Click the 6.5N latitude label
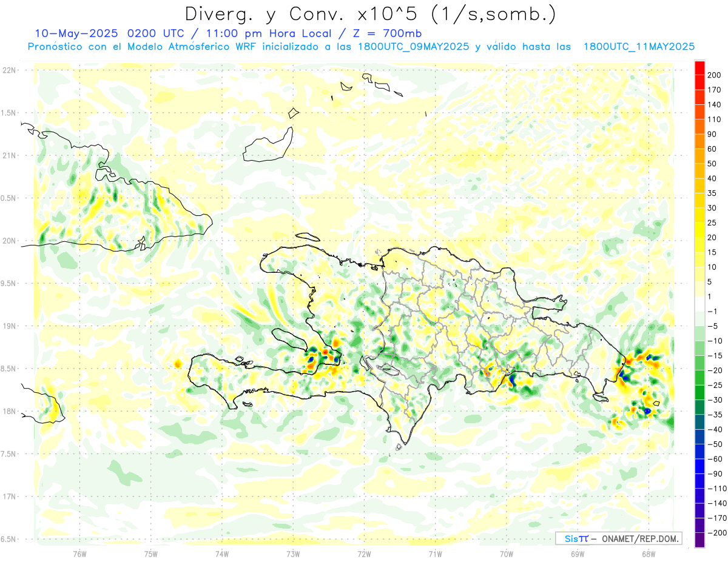728x562 pixels. coord(9,539)
